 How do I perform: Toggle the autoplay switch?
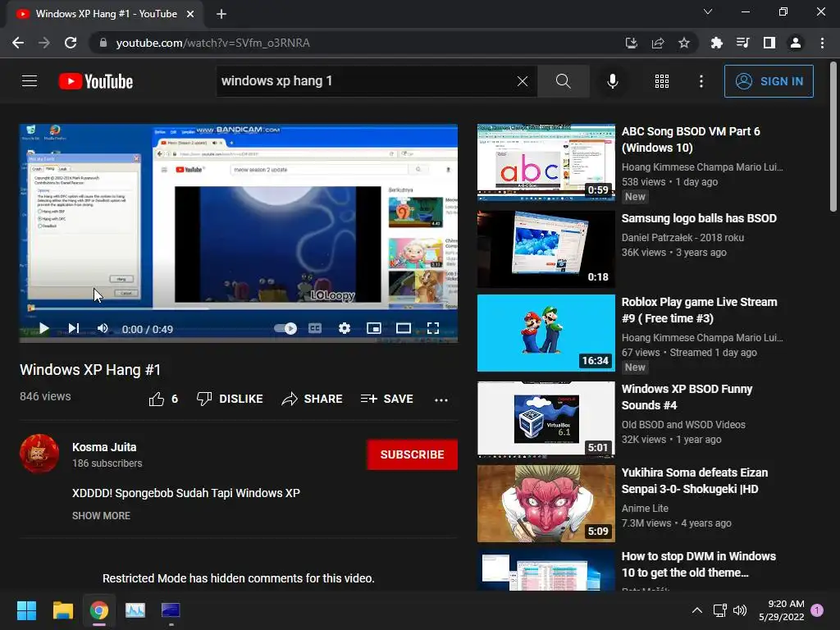[285, 328]
